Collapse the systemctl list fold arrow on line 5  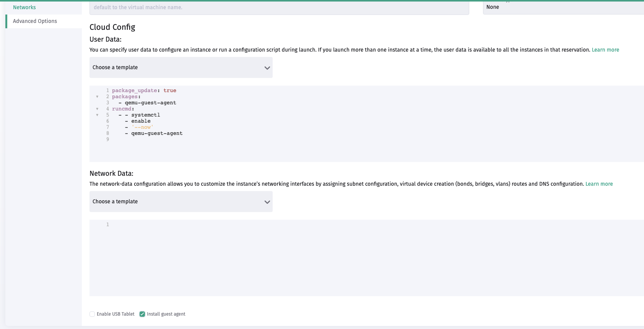tap(97, 115)
